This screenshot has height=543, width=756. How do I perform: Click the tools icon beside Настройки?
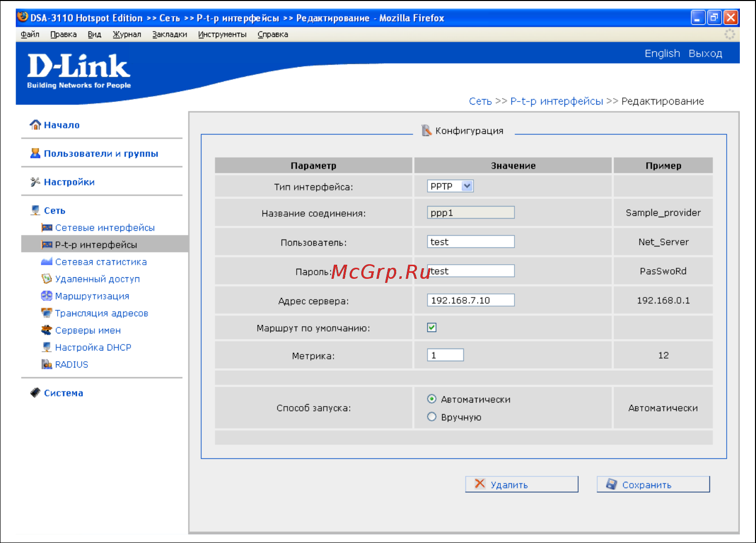pyautogui.click(x=35, y=182)
